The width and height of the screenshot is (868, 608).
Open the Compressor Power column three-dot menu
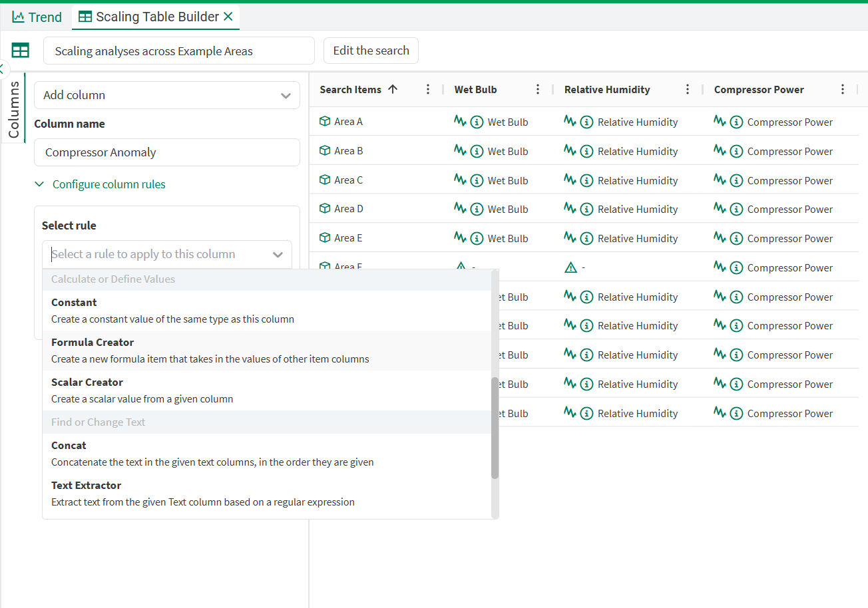(x=843, y=89)
